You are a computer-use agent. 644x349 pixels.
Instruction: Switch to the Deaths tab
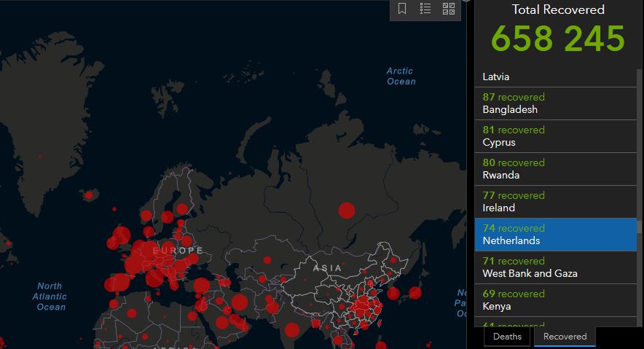507,337
